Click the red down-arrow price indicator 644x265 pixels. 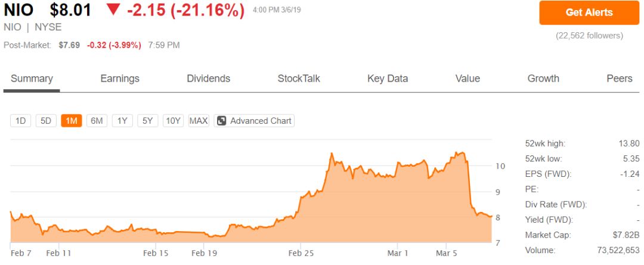click(113, 10)
